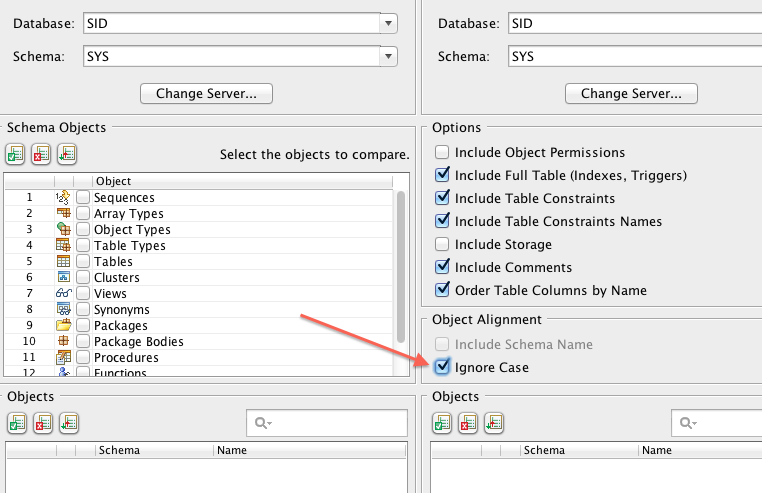Screen dimensions: 762x493
Task: Open left Schema SYS dropdown arrow
Action: [388, 56]
